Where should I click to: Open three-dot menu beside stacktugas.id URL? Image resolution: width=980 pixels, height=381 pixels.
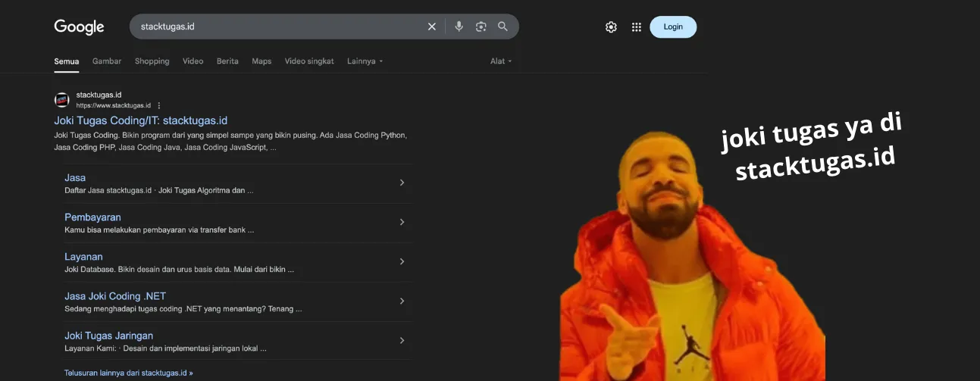point(159,106)
